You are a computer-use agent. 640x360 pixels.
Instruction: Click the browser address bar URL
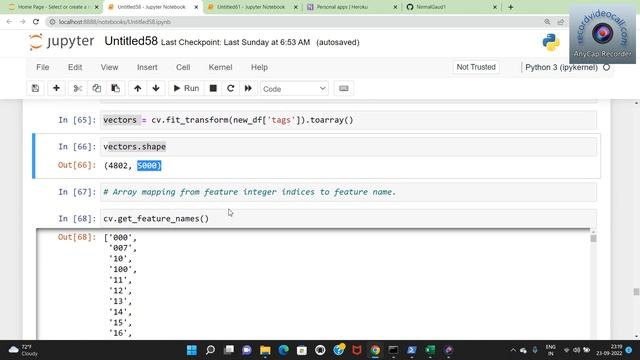pos(115,22)
